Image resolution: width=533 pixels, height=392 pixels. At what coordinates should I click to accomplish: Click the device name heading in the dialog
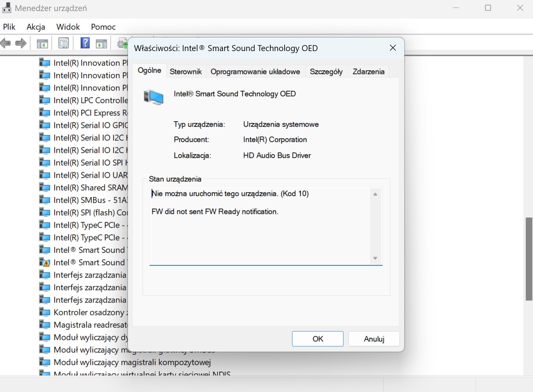point(235,94)
